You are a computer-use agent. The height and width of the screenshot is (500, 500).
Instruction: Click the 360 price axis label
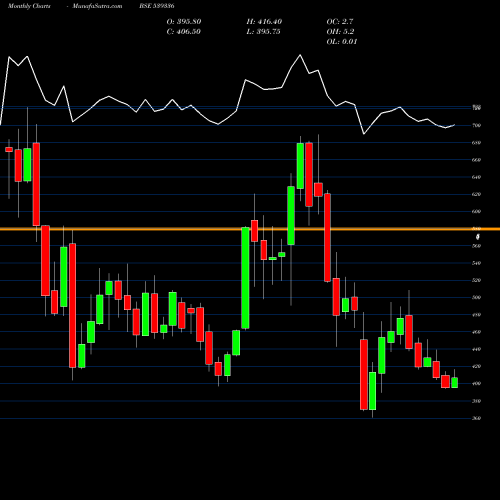(476, 418)
